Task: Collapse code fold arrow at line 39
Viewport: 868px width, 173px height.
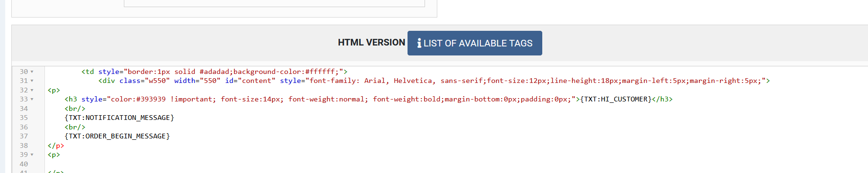Action: point(32,155)
